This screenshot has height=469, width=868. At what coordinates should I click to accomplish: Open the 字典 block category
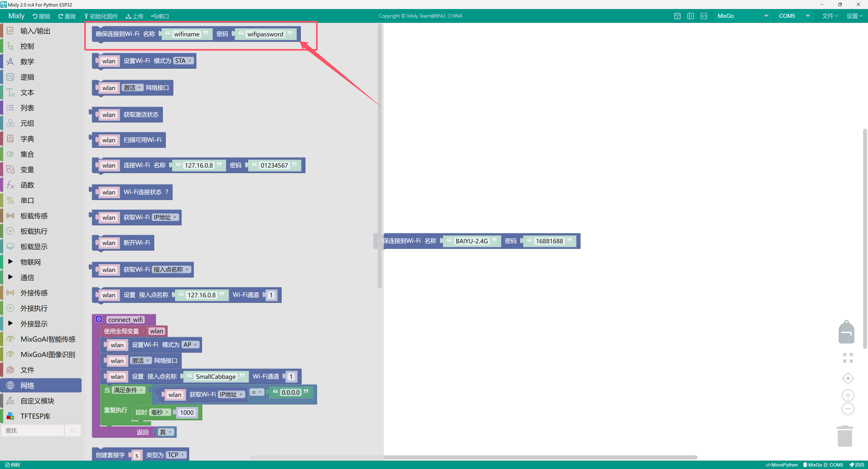tap(41, 139)
